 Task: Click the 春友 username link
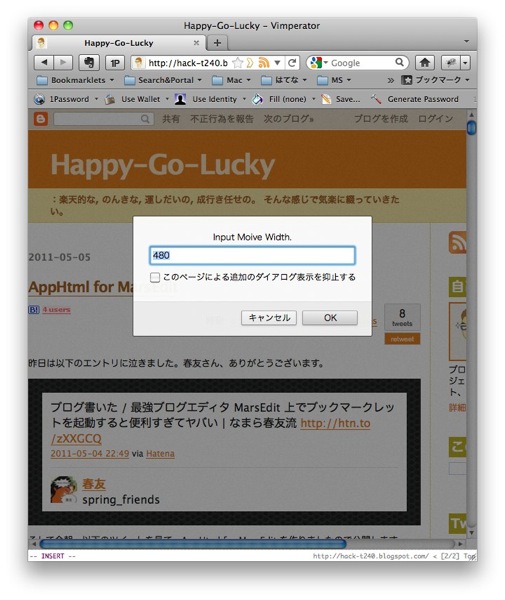(94, 484)
